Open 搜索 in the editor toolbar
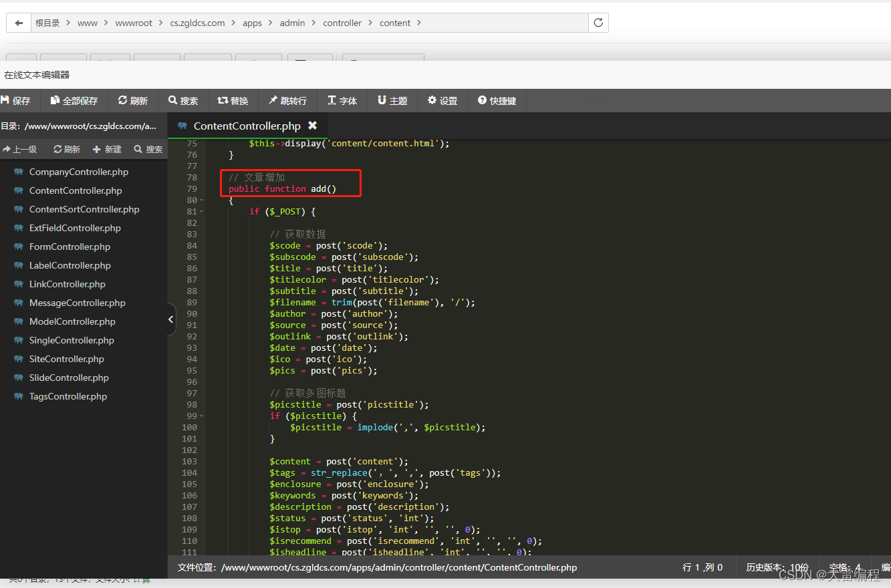 tap(183, 100)
